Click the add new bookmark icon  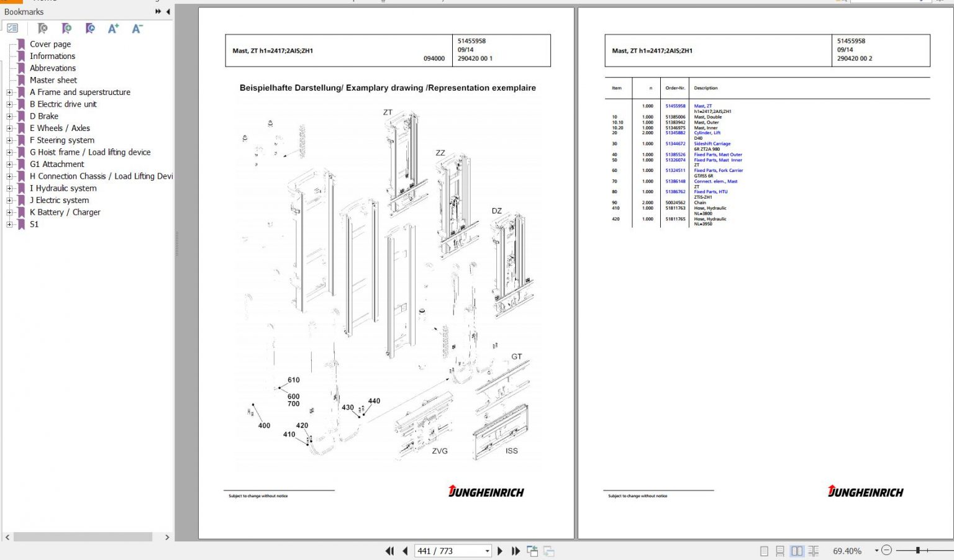(66, 29)
